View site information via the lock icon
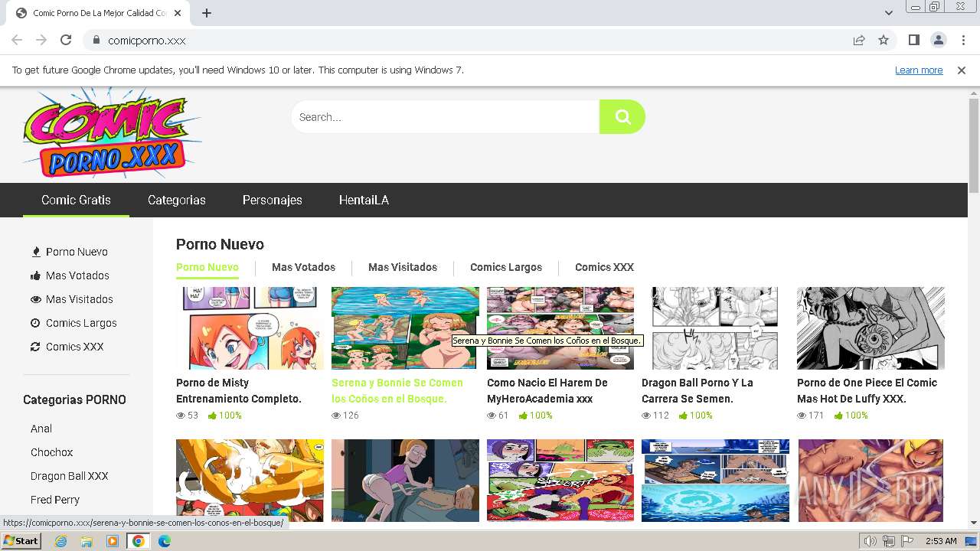The height and width of the screenshot is (551, 980). [x=96, y=41]
